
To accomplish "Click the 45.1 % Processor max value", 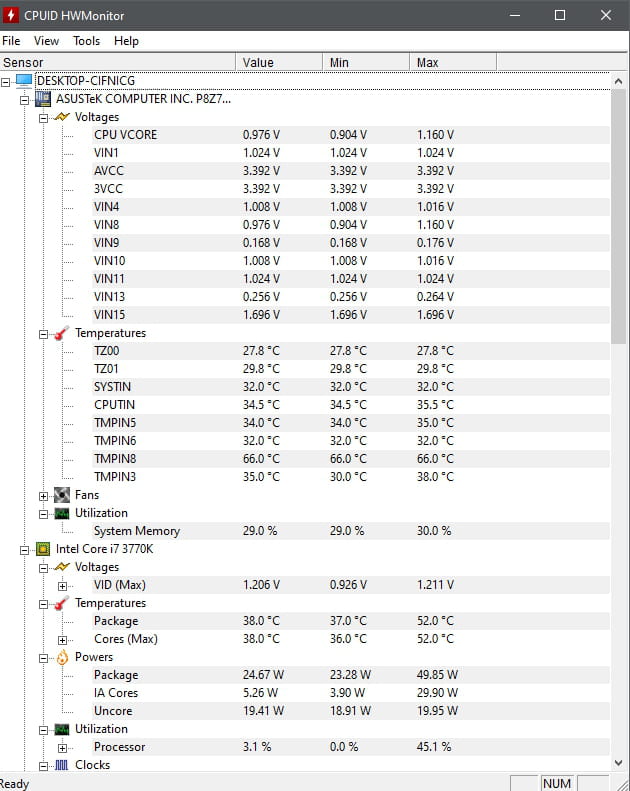I will [x=434, y=747].
